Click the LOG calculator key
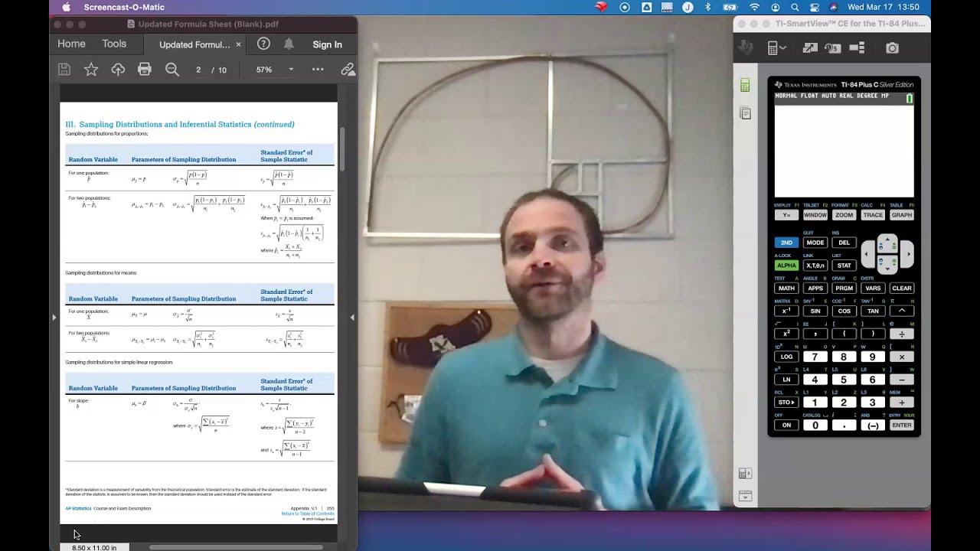This screenshot has height=551, width=980. click(x=786, y=357)
